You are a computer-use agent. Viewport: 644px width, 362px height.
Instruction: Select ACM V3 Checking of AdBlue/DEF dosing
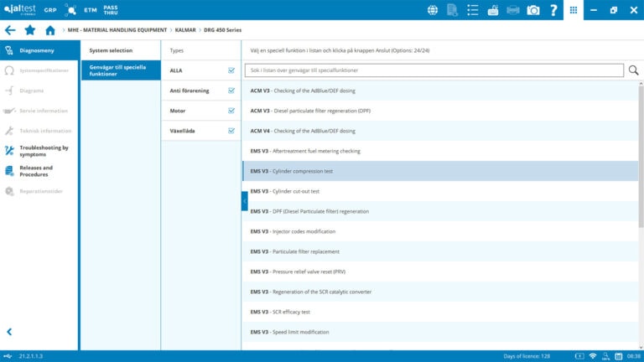440,90
